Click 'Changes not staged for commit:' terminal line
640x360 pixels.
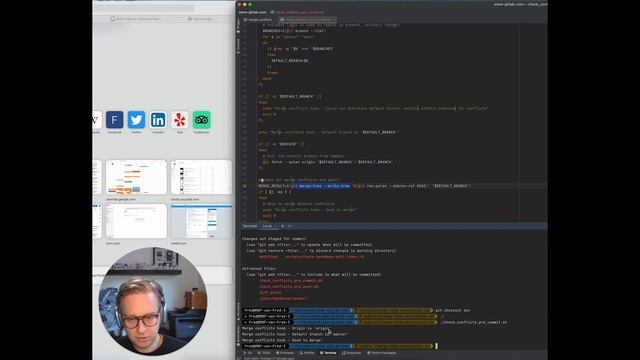[275, 239]
